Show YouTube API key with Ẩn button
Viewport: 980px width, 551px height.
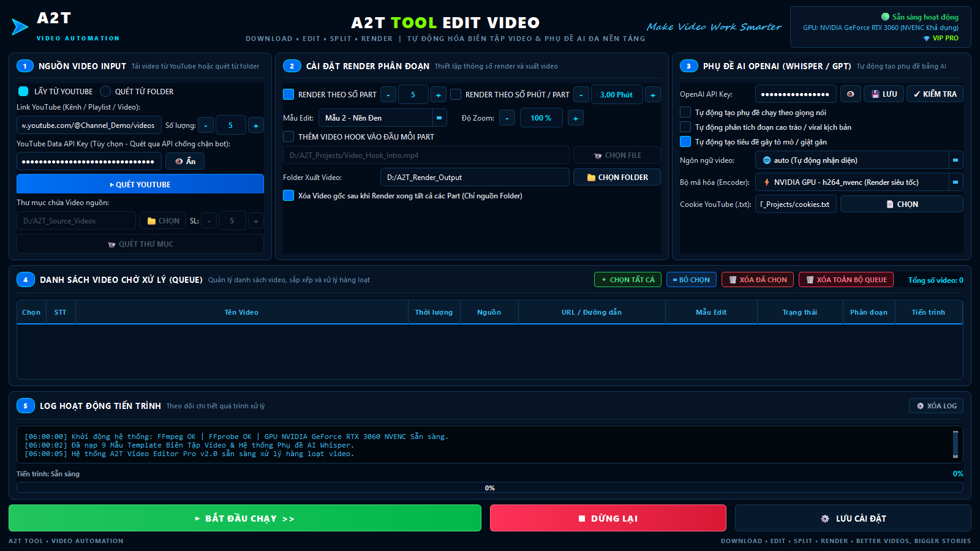185,161
